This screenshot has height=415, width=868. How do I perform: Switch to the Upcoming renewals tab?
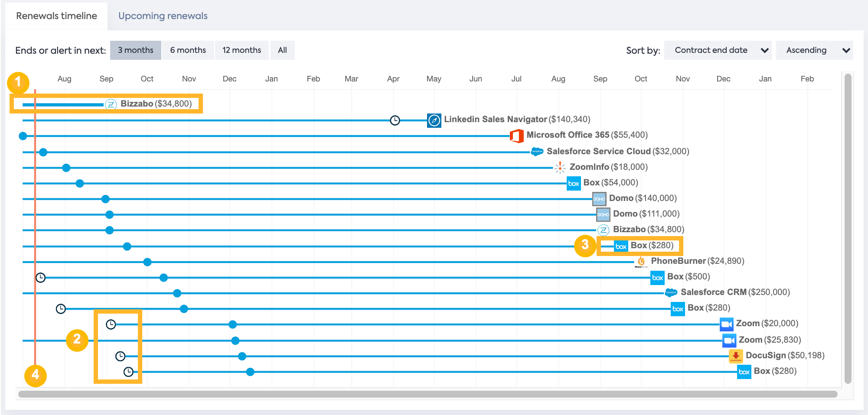(x=163, y=16)
